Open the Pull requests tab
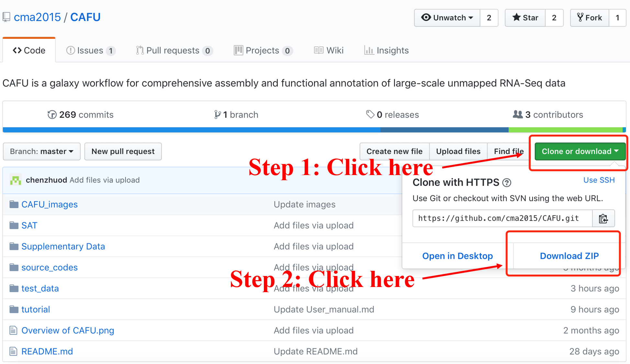630x364 pixels. [x=174, y=50]
